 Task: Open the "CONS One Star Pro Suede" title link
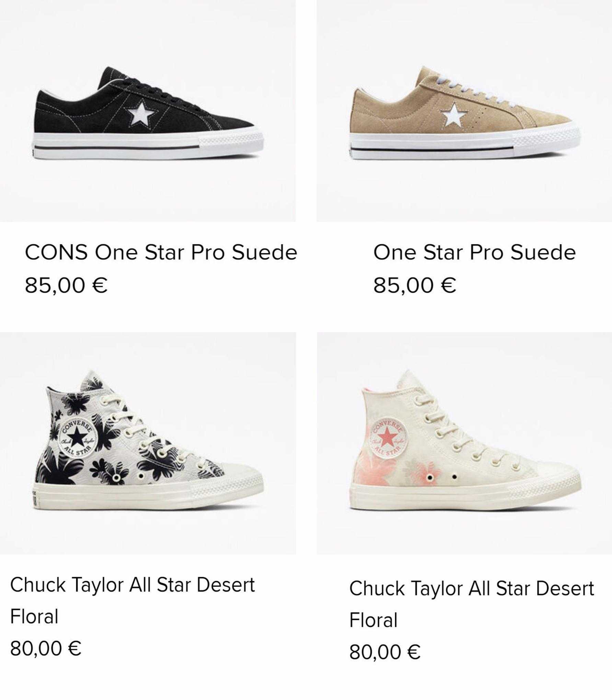click(x=161, y=252)
